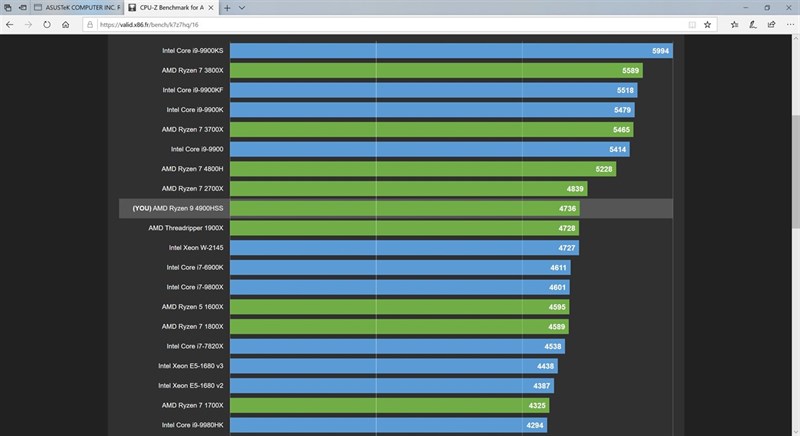
Task: Click the Intel Xeon W-2145 label
Action: tap(196, 248)
